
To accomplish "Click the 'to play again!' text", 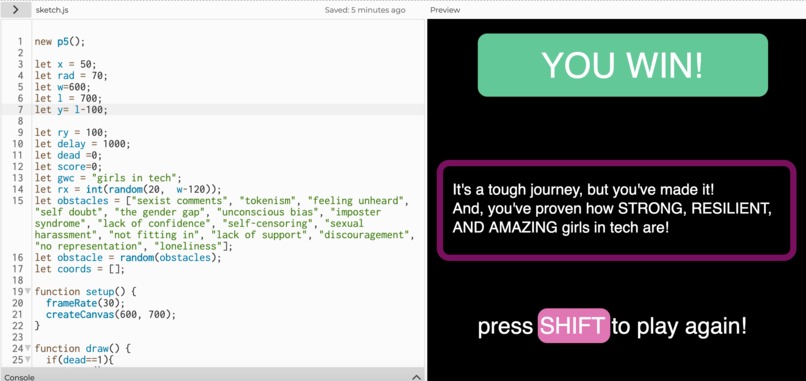I will tap(680, 326).
